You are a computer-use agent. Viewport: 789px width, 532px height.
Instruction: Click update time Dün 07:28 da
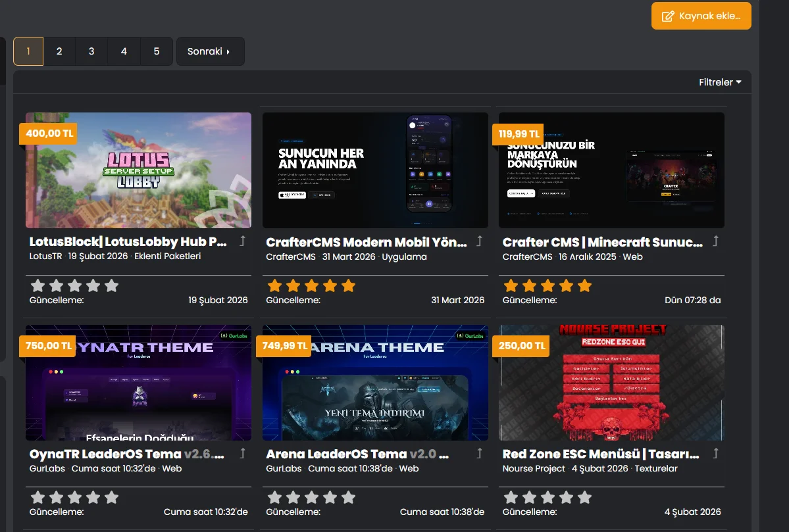coord(692,300)
